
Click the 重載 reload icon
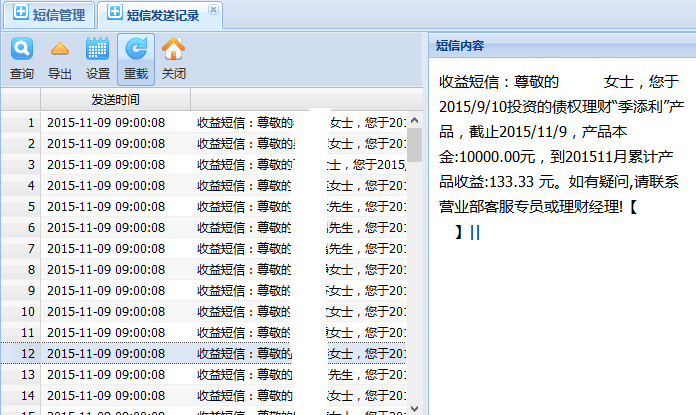(x=136, y=50)
